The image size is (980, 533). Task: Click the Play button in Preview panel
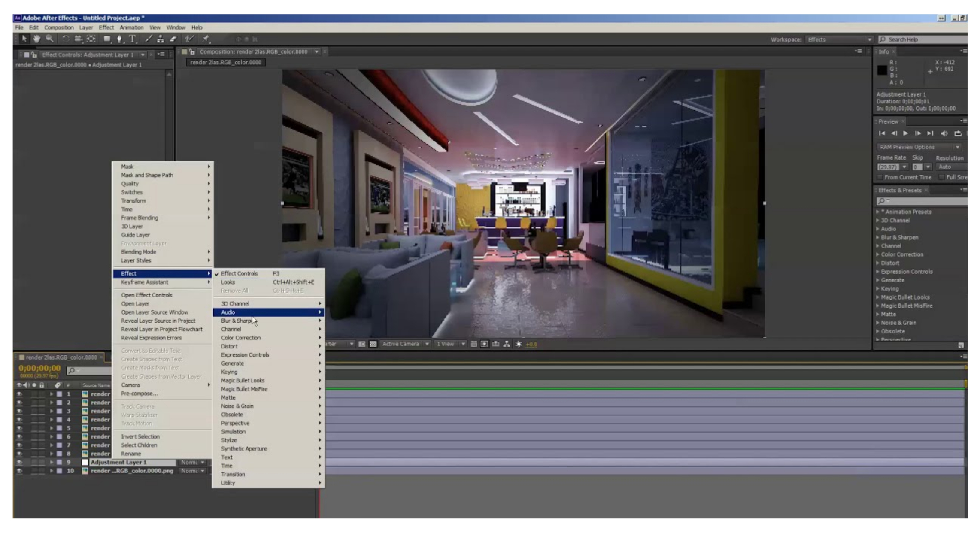click(x=905, y=133)
